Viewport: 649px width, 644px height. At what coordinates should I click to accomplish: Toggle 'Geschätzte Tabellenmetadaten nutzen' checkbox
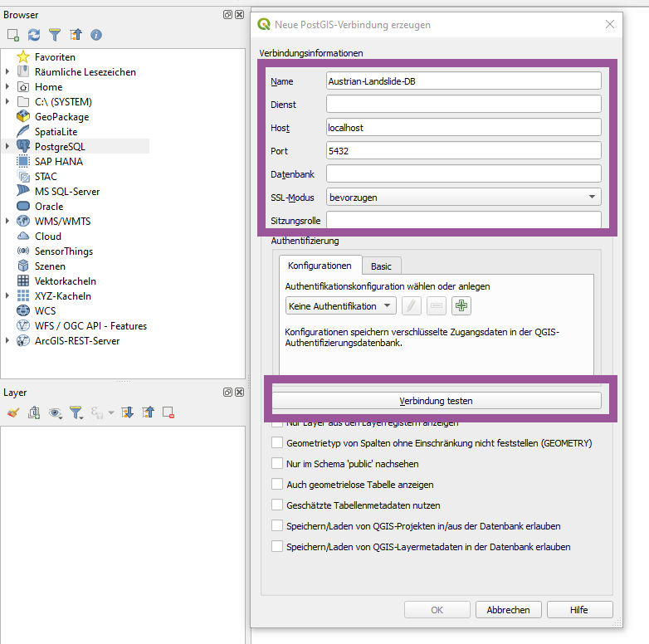coord(278,505)
